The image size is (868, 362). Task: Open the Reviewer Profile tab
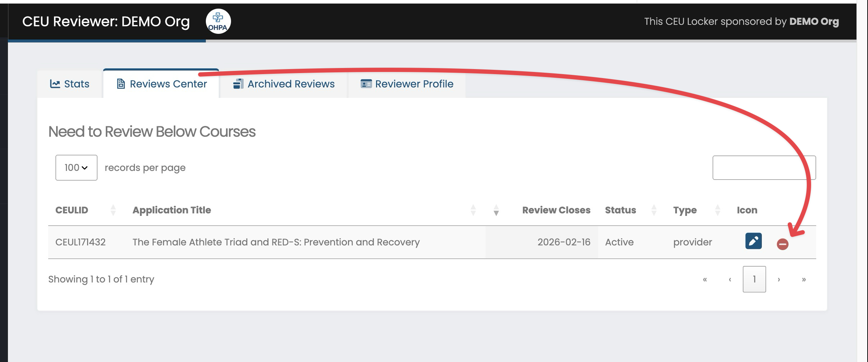(407, 84)
